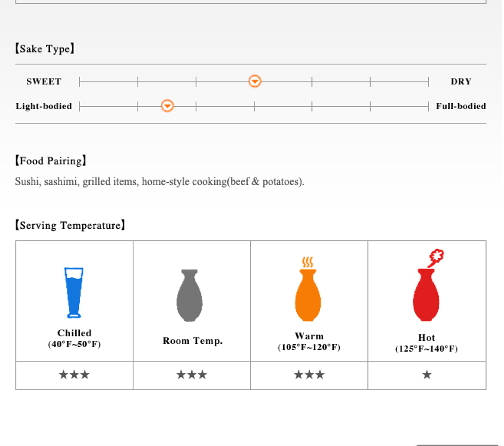Click the Room Temp. label

point(193,341)
